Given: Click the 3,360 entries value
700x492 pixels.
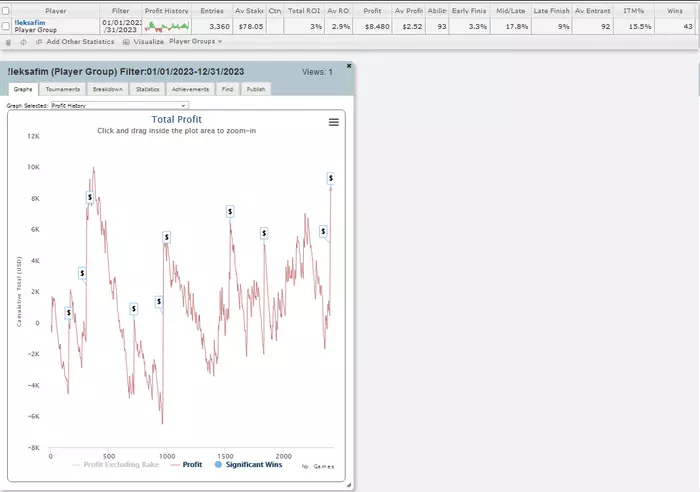Looking at the screenshot, I should click(220, 27).
